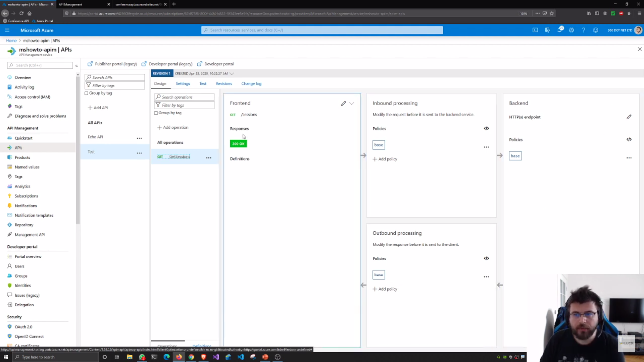Open the Developer portal link

(215, 64)
